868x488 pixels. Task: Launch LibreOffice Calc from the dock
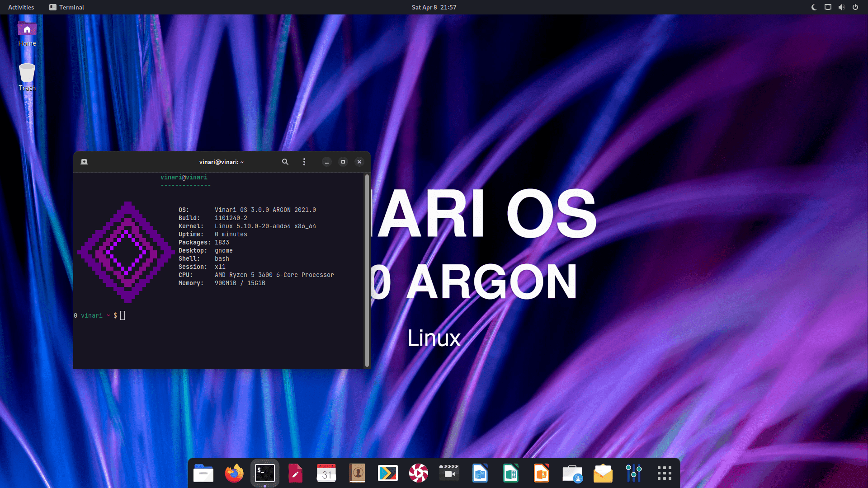[x=511, y=473]
